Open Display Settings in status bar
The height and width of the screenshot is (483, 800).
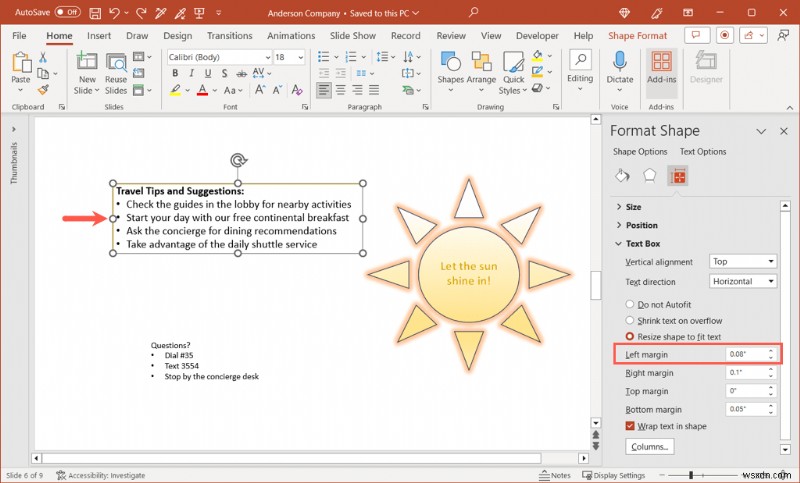[614, 475]
